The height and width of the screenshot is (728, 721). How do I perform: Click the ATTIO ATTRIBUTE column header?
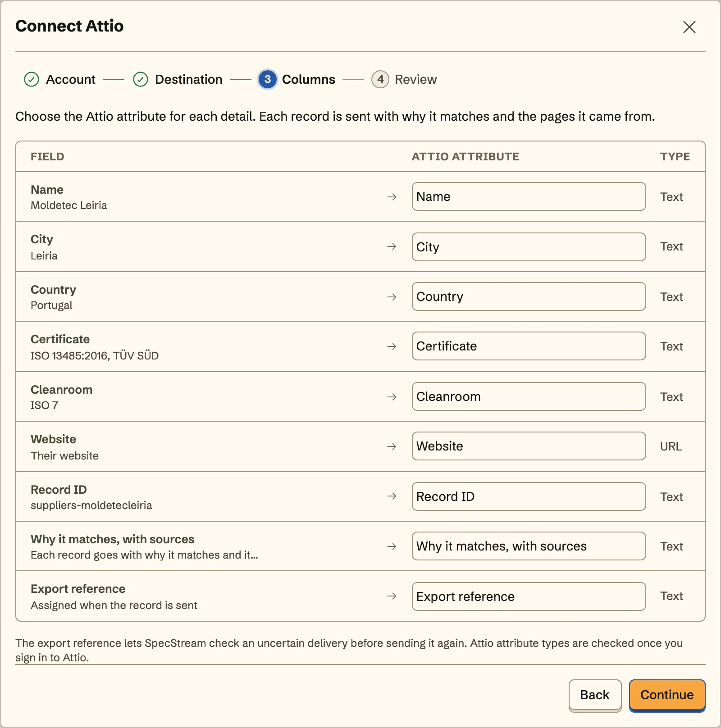[465, 157]
